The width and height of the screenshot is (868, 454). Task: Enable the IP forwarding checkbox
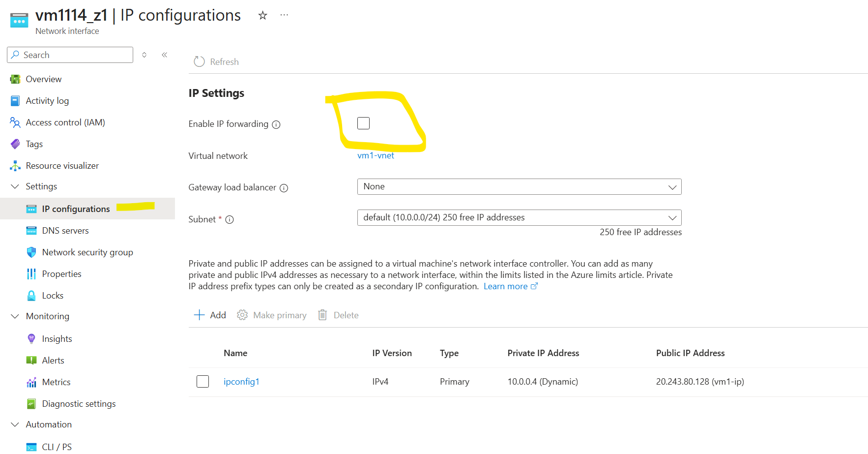tap(364, 123)
